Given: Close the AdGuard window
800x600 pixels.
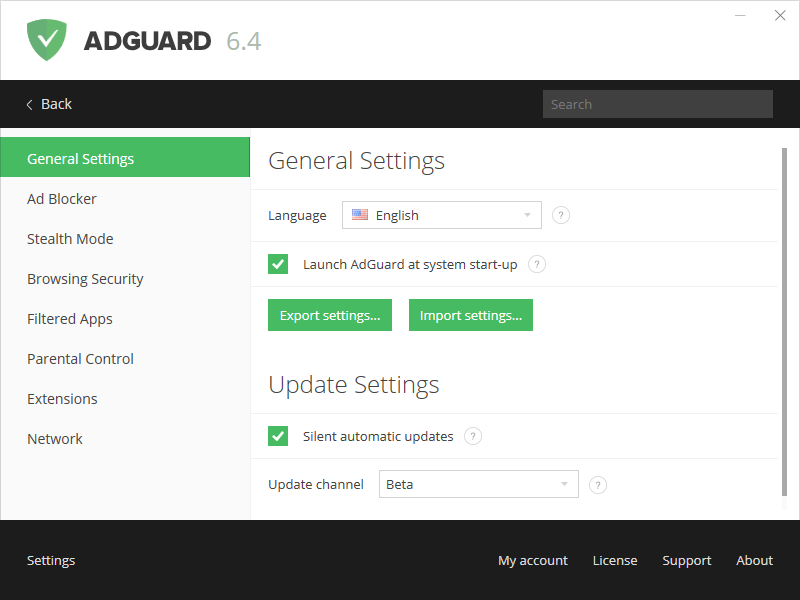Looking at the screenshot, I should click(780, 16).
